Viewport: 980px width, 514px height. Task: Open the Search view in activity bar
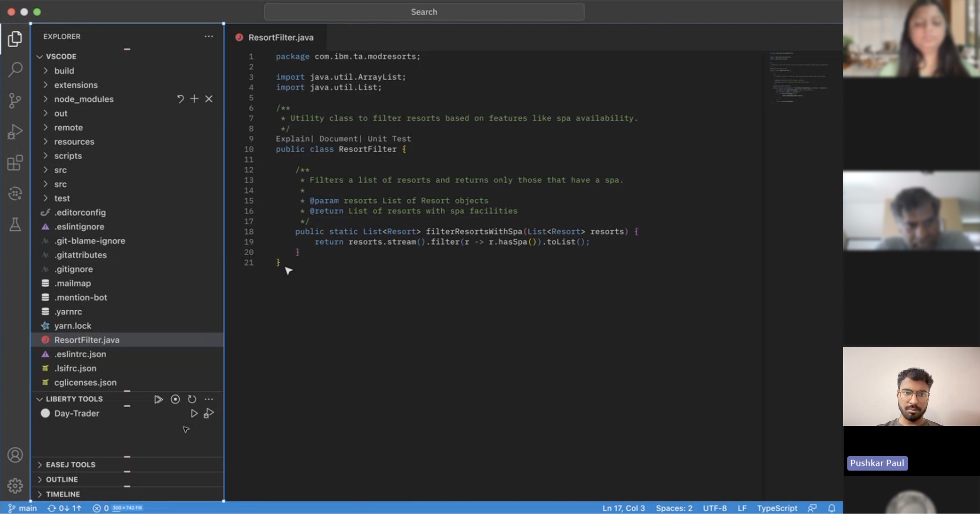(15, 69)
